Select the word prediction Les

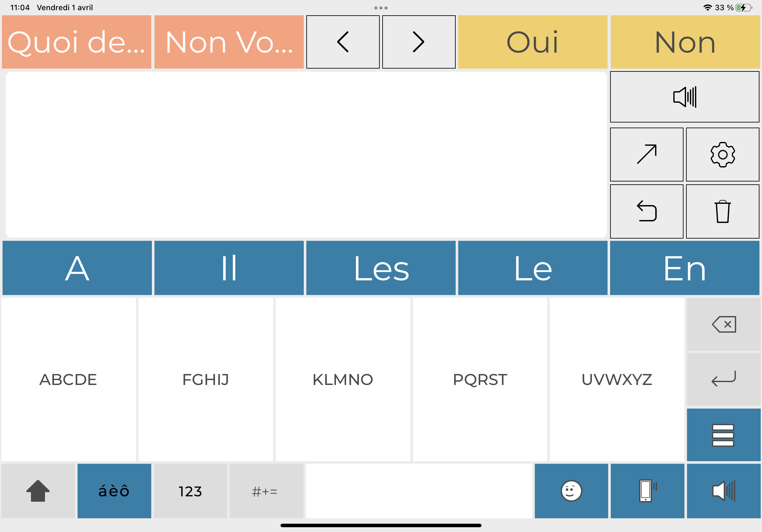[381, 268]
